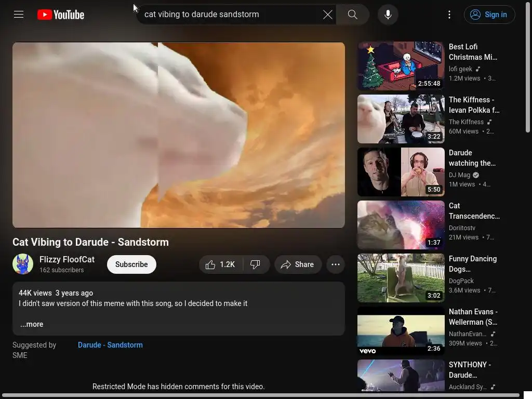Open The Kiffness Ievan Polkka thumbnail
The image size is (532, 399).
(401, 119)
